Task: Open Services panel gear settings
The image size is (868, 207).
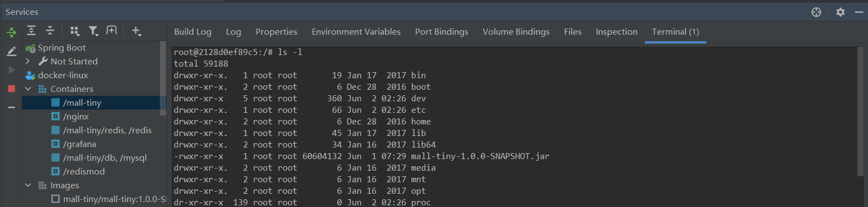Action: (840, 12)
